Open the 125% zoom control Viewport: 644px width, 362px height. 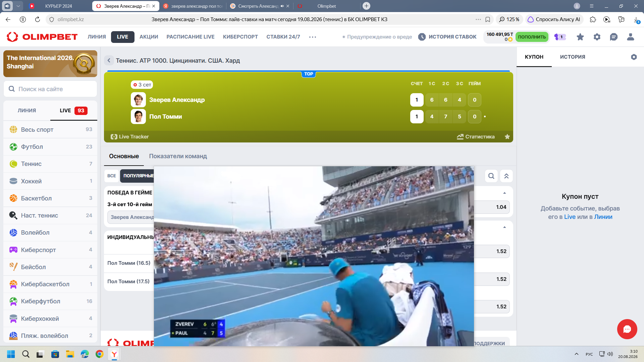coord(509,19)
